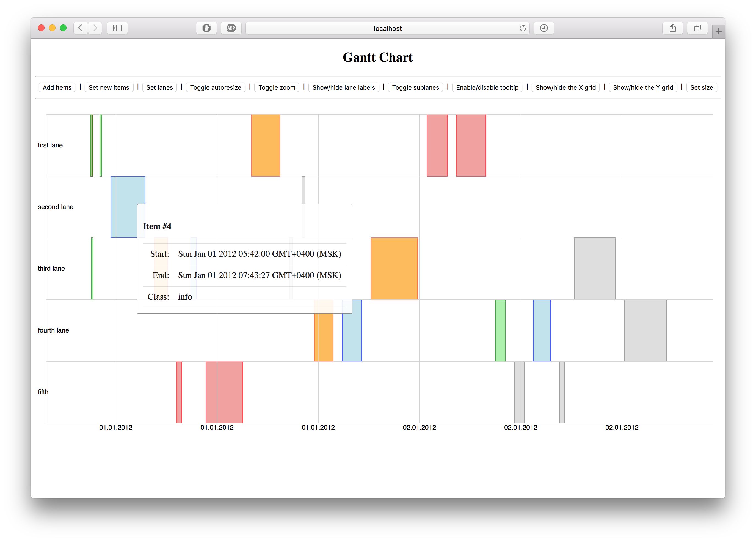Screen dimensions: 756x542
Task: Click Set lanes configuration option
Action: [159, 87]
